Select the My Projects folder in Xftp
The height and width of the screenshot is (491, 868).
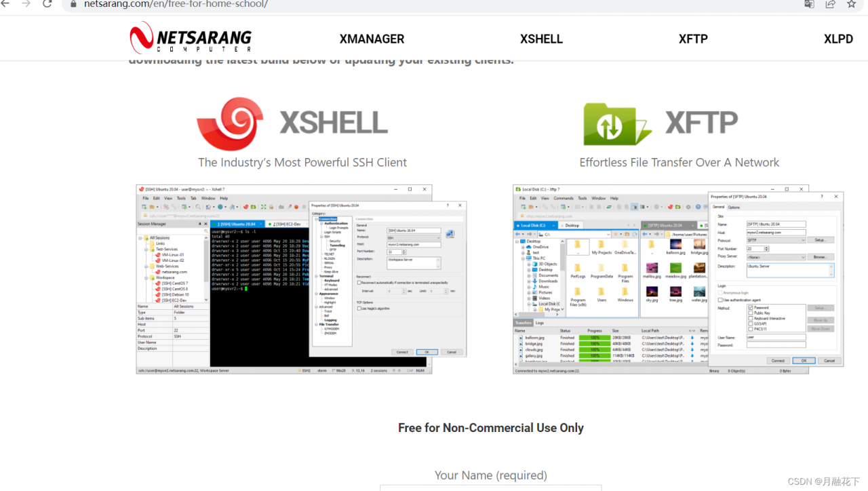click(601, 246)
